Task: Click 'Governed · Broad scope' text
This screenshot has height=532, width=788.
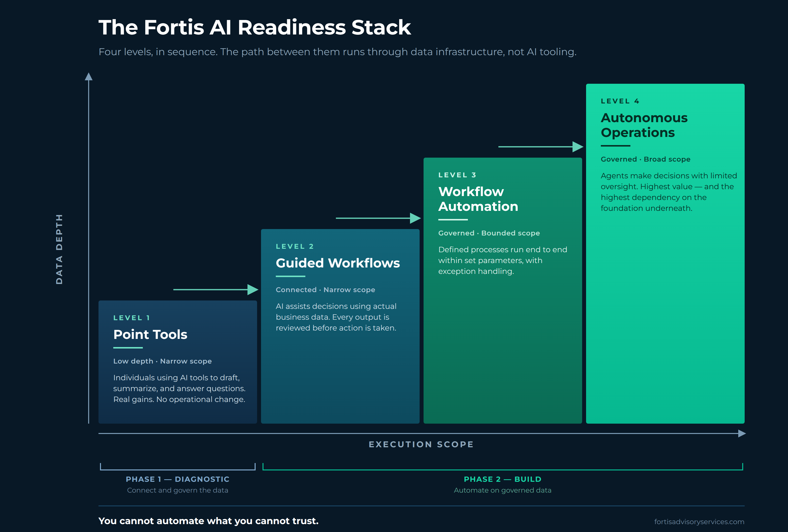Action: pos(646,159)
